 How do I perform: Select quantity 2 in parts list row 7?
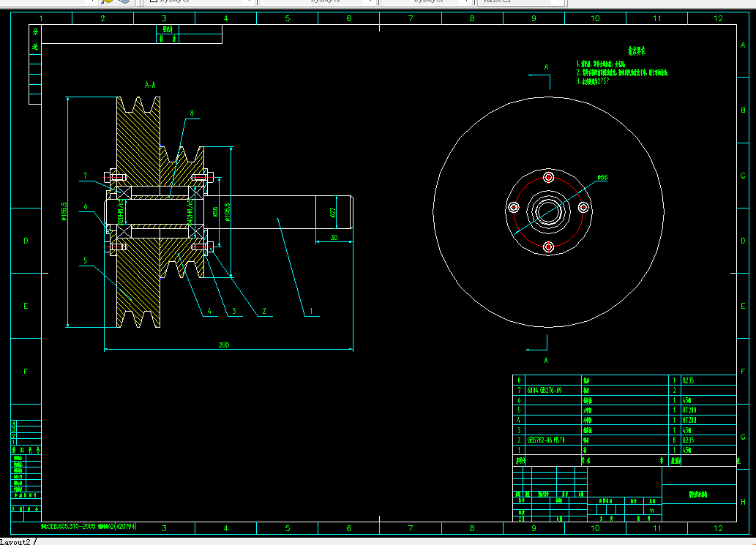(675, 391)
